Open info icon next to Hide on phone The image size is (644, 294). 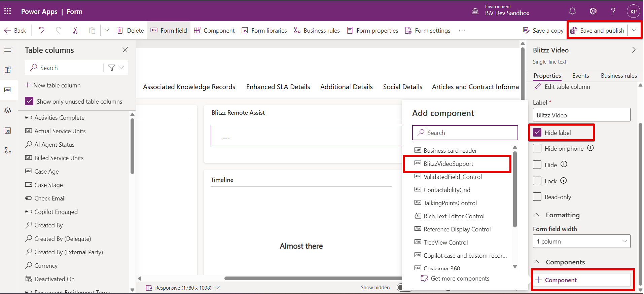pos(591,148)
